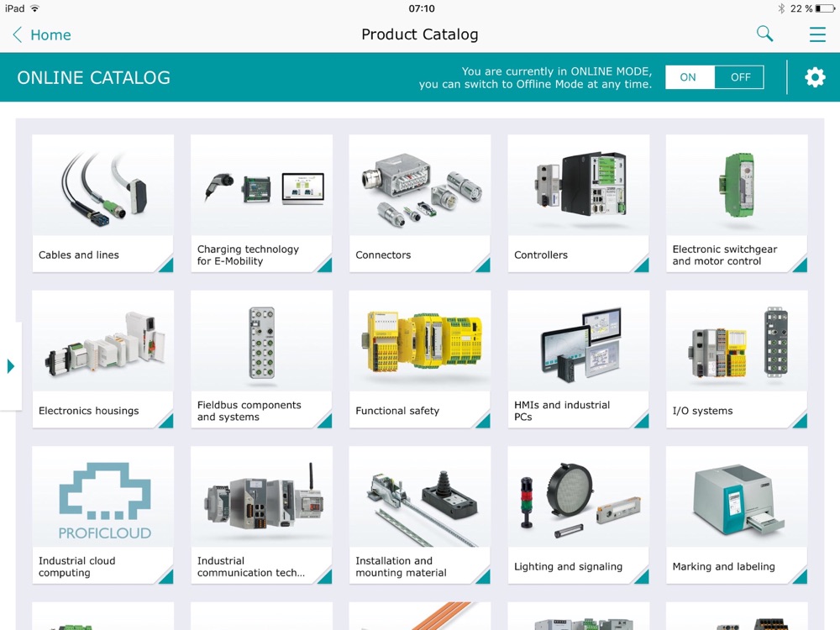Select 'Installation and mounting material' label
840x630 pixels.
click(401, 567)
